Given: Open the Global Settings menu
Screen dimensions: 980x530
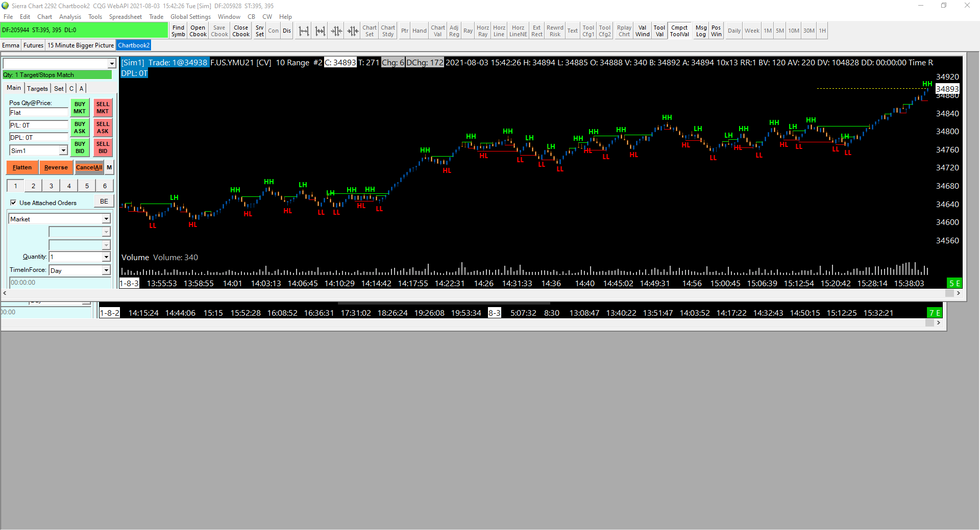Looking at the screenshot, I should point(190,17).
